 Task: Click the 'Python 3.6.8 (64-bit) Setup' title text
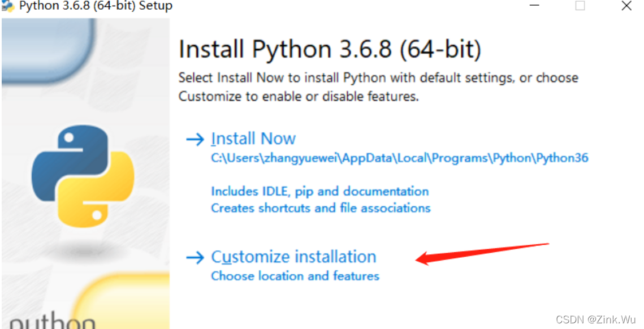96,6
